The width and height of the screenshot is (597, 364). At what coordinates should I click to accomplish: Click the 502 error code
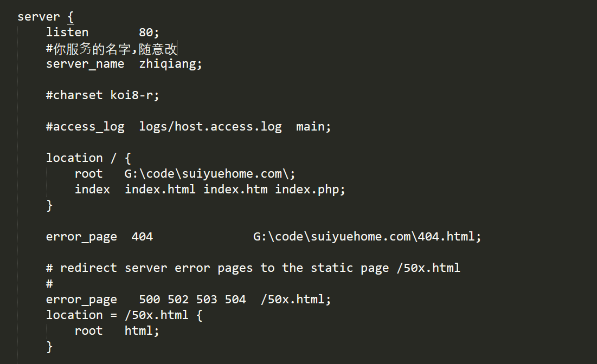pyautogui.click(x=178, y=300)
